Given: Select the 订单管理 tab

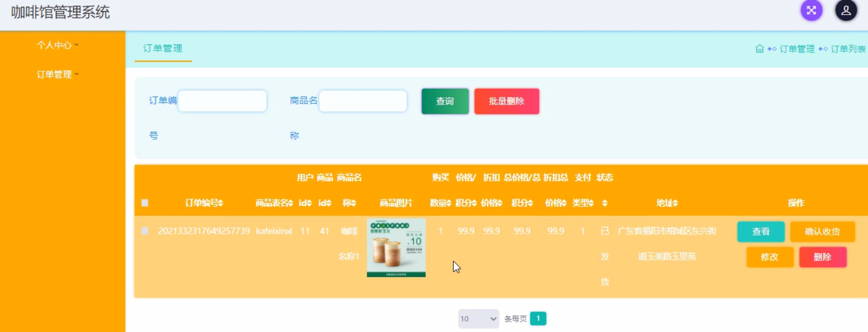Looking at the screenshot, I should coord(163,48).
